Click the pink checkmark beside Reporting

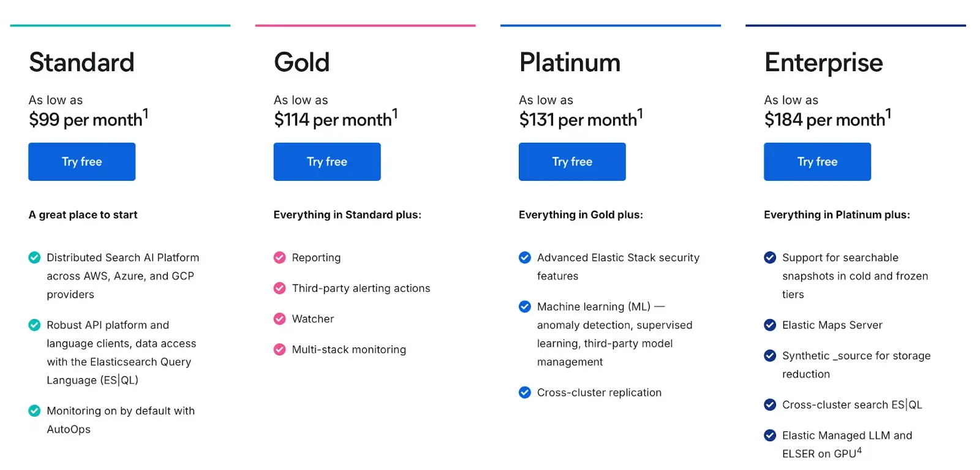(280, 257)
